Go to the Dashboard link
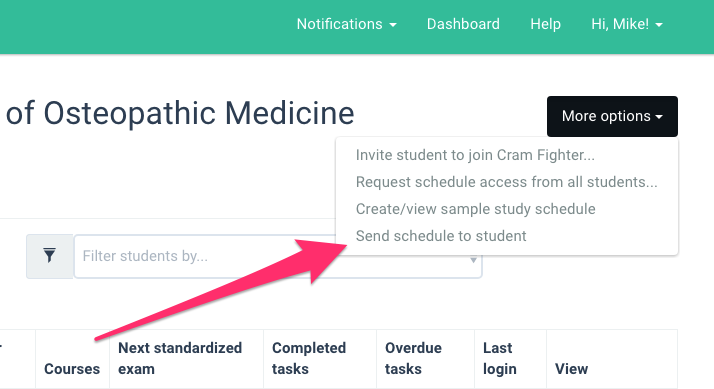The width and height of the screenshot is (714, 389). tap(463, 24)
